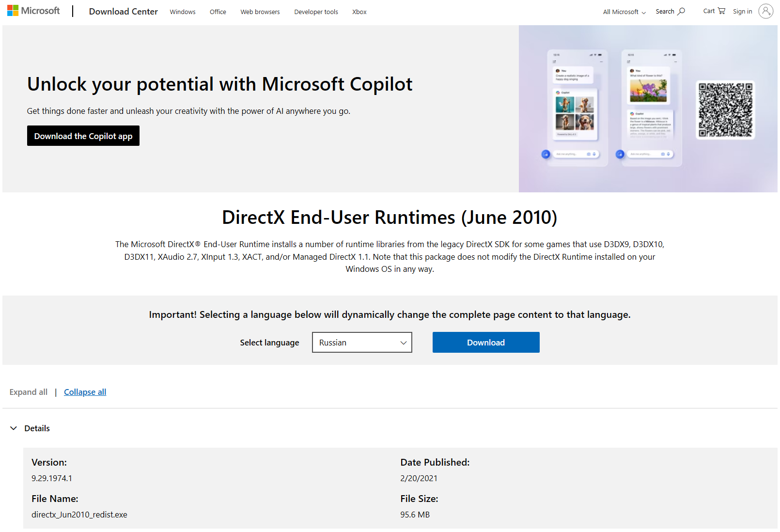This screenshot has width=780, height=532.
Task: Open the shopping cart icon
Action: click(x=721, y=11)
